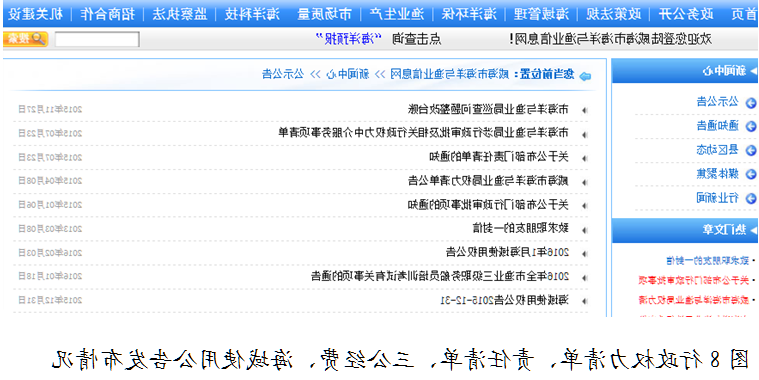Click bullet arrow of 关于公布部门责任清单的通知 row
759x380 pixels.
tap(584, 158)
